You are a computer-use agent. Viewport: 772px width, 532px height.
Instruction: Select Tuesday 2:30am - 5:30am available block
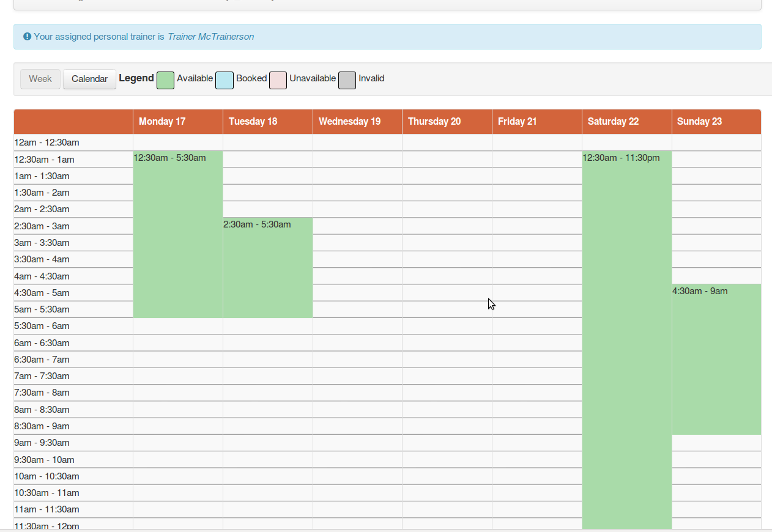267,268
